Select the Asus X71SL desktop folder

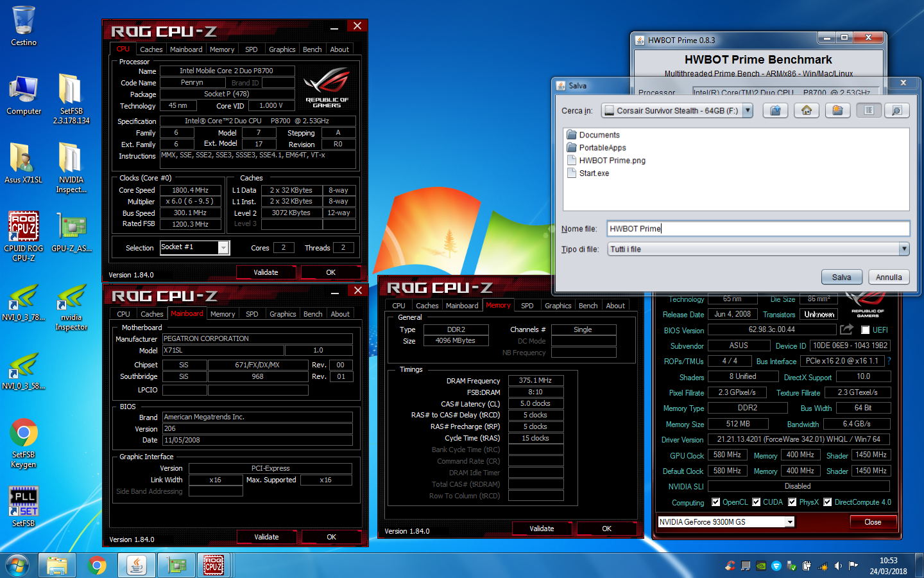23,163
